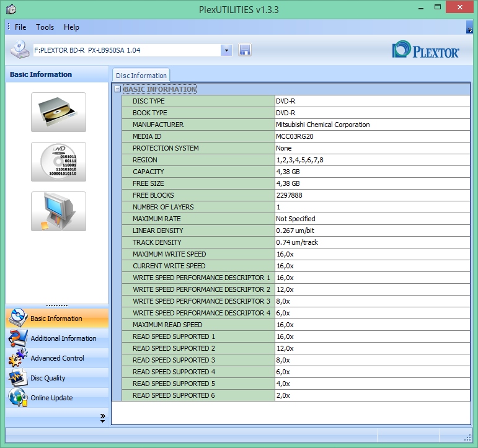The width and height of the screenshot is (478, 448).
Task: Open the Tools menu
Action: 45,27
